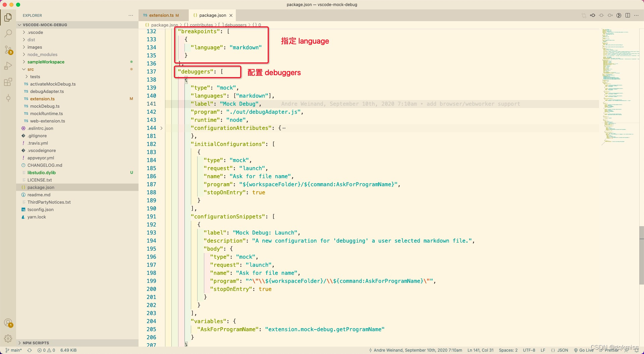
Task: Click the Open Changes compare icon
Action: pos(584,15)
